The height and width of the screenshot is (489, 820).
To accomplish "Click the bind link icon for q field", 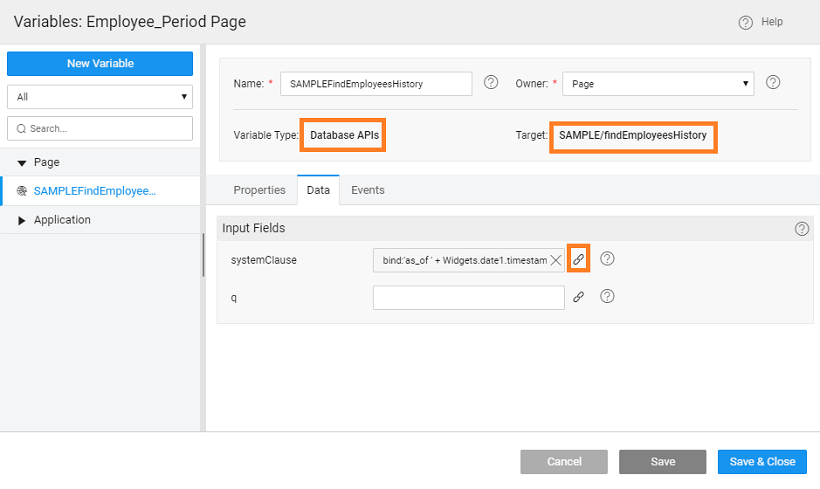I will (578, 297).
